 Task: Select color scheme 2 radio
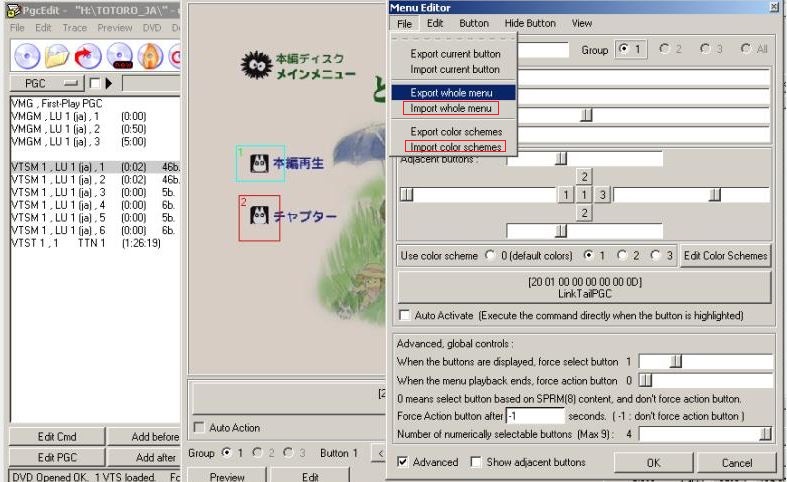(622, 256)
